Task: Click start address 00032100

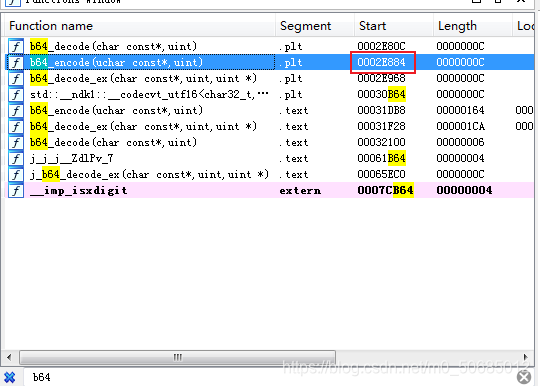Action: pyautogui.click(x=381, y=143)
